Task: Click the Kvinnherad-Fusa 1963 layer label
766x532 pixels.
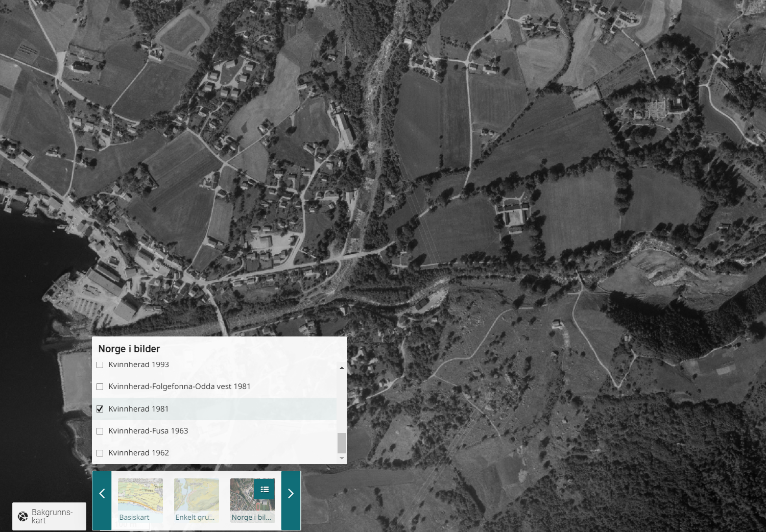Action: (148, 431)
